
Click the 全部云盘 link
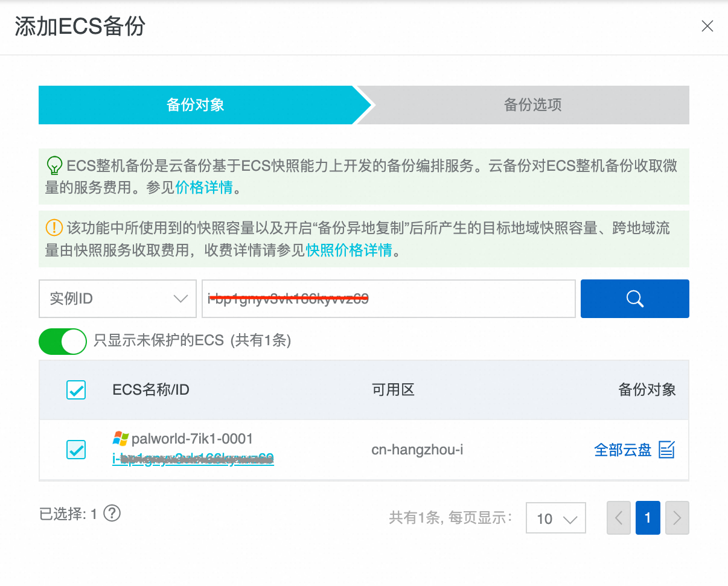(623, 450)
